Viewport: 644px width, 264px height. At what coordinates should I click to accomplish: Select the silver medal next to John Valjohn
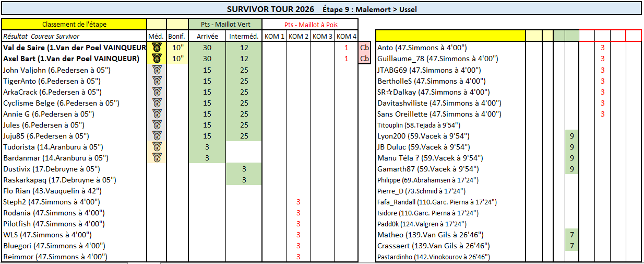157,70
